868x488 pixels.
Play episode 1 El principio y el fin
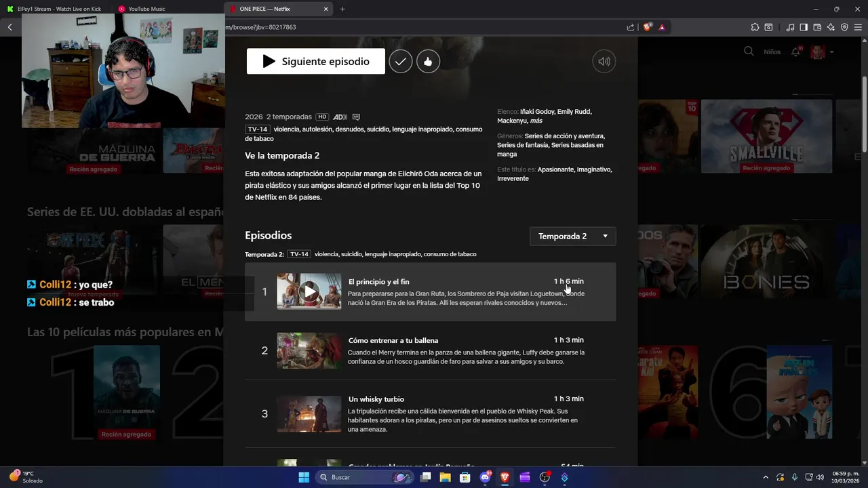(x=309, y=291)
